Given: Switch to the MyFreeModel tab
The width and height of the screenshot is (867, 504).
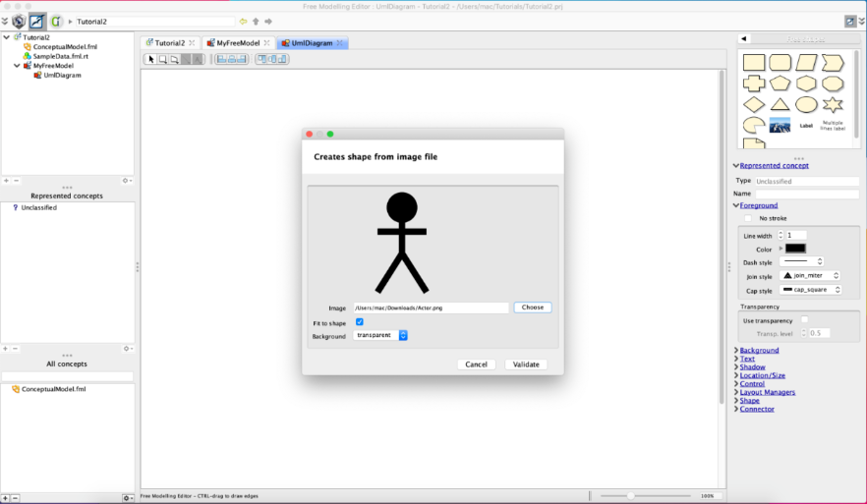Looking at the screenshot, I should [x=238, y=42].
